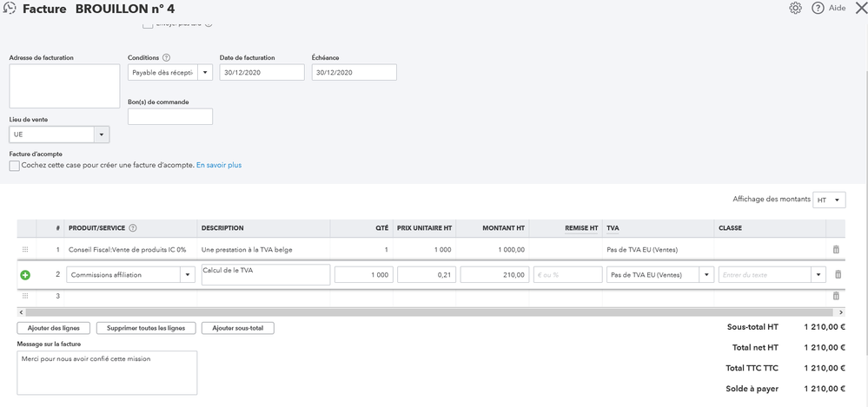Click the scrollbar left arrow

coord(21,312)
